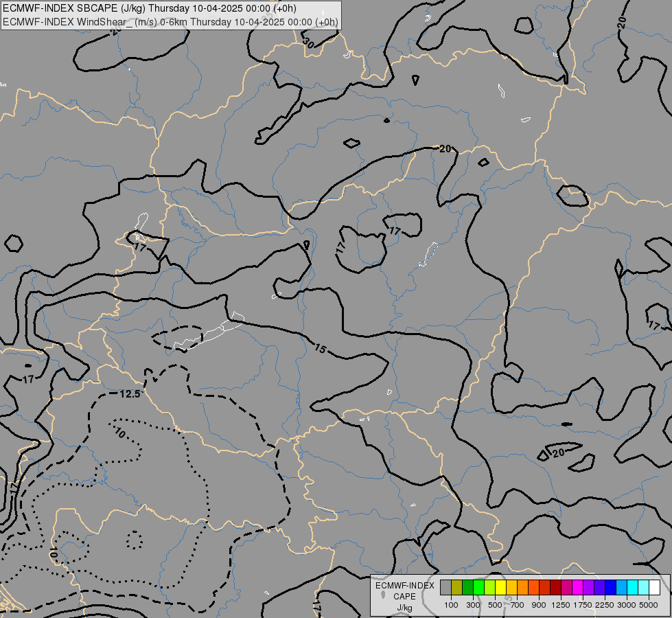This screenshot has height=618, width=672.
Task: Click the ECMWF-INDEX label in the legend box
Action: (x=405, y=586)
